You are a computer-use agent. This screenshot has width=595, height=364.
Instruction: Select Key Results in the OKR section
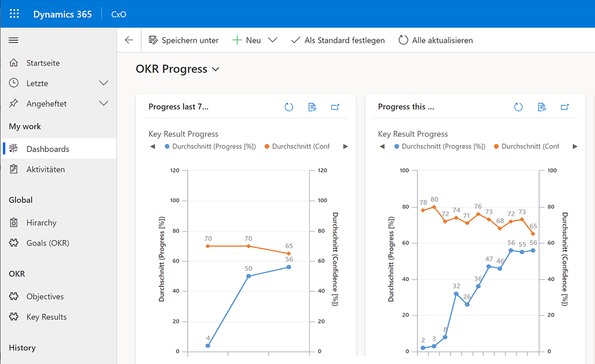tap(47, 317)
